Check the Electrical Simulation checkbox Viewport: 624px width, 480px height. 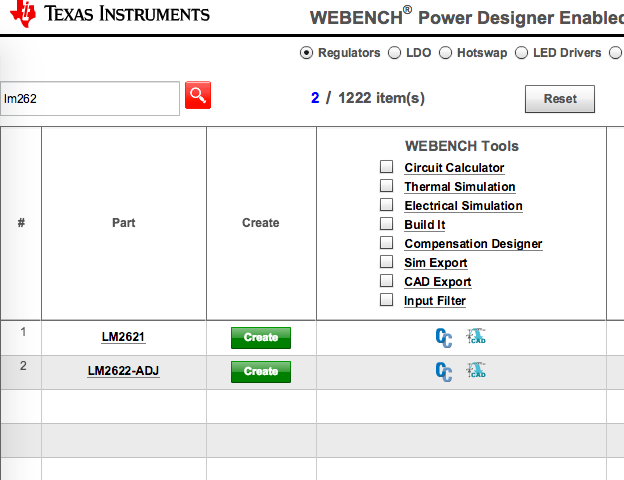click(386, 205)
